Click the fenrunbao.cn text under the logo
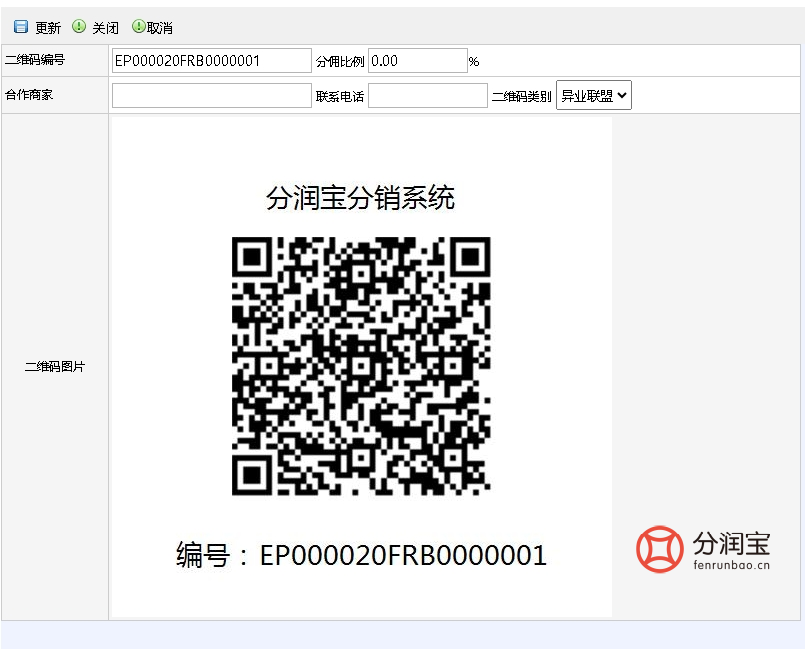The width and height of the screenshot is (805, 649). 731,565
